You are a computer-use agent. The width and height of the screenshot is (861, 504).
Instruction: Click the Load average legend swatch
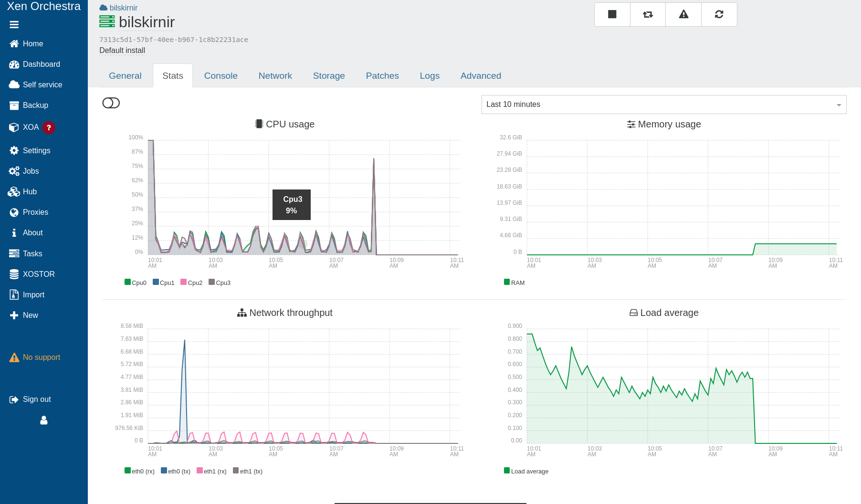click(x=507, y=471)
